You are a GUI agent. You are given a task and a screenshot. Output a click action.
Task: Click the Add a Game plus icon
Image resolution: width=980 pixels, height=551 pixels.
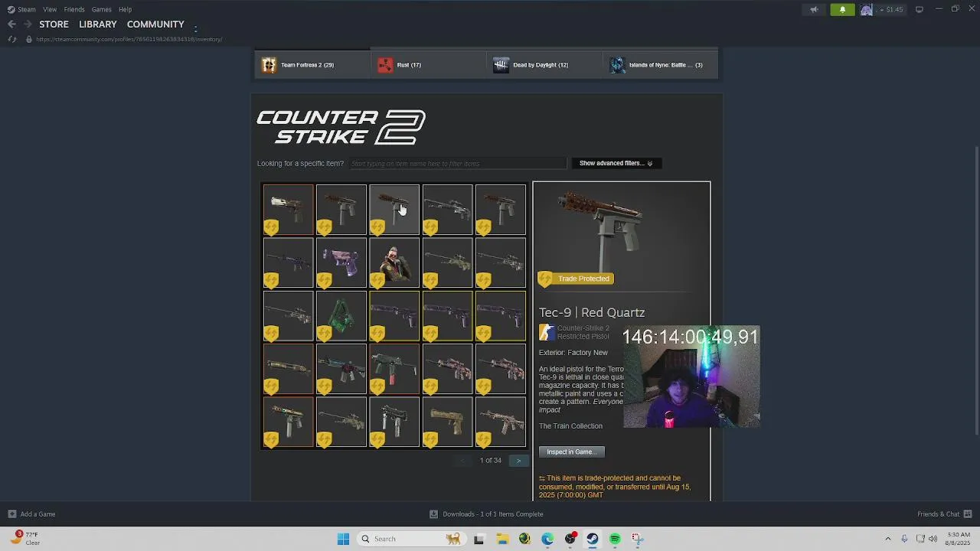click(11, 514)
